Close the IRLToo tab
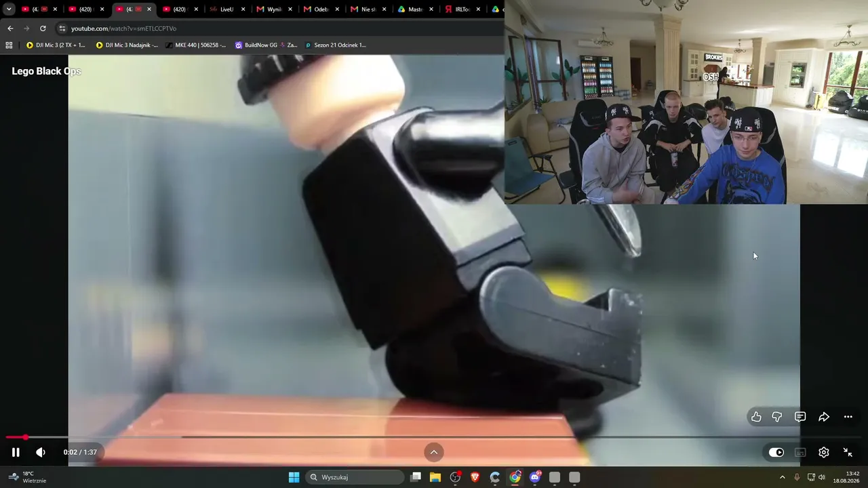The image size is (868, 488). click(x=478, y=9)
